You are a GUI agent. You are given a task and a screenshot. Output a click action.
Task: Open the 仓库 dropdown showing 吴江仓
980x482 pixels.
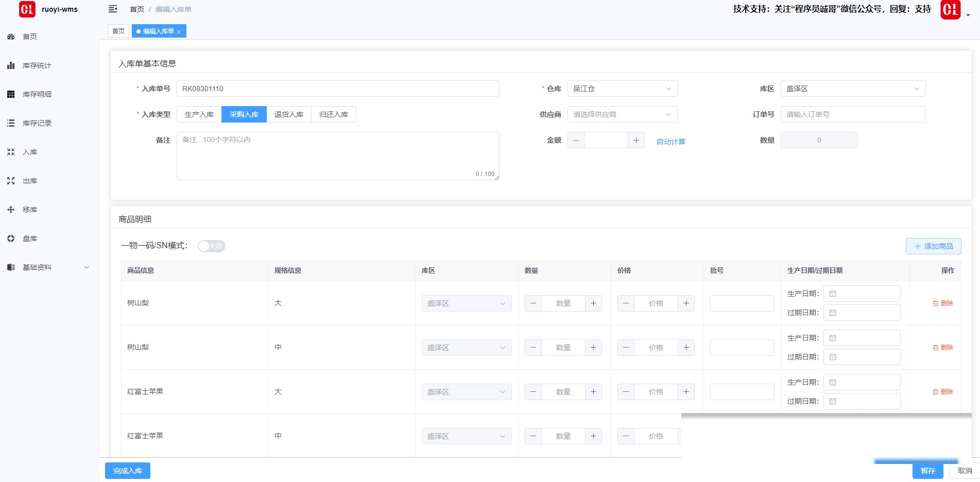pos(622,89)
